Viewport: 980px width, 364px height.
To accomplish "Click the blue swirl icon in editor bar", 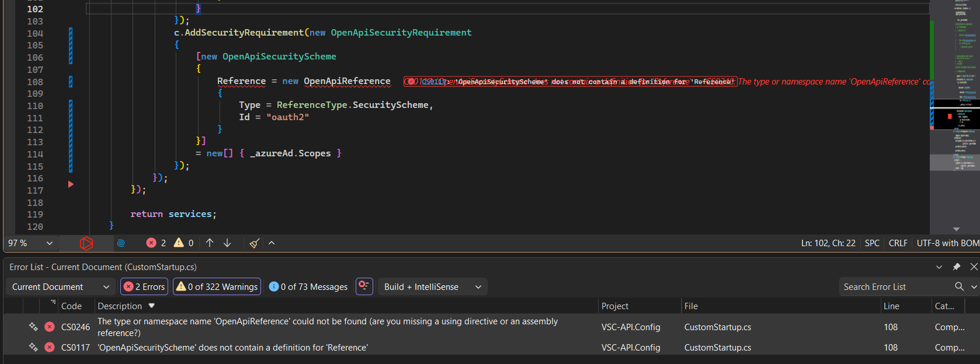I will [x=121, y=243].
